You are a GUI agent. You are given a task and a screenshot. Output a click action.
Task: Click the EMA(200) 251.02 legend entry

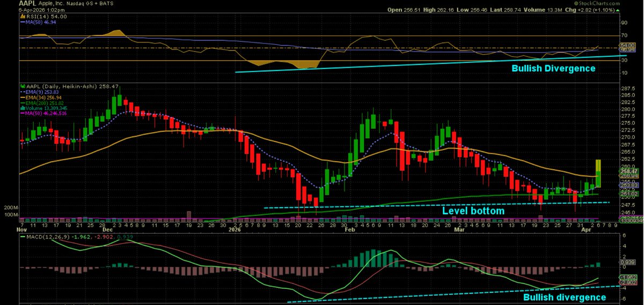(x=42, y=103)
